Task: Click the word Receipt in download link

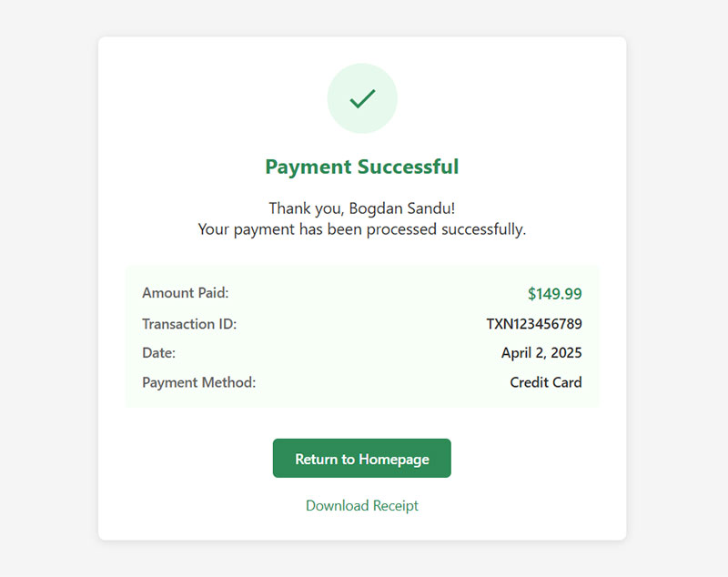Action: point(396,506)
